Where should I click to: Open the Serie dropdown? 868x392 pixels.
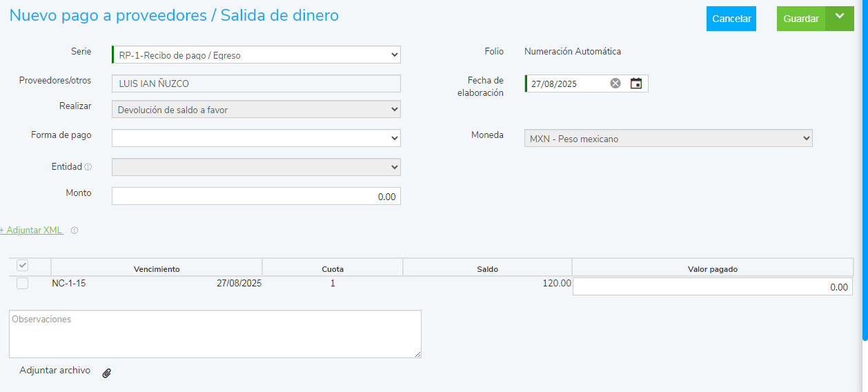(x=256, y=55)
